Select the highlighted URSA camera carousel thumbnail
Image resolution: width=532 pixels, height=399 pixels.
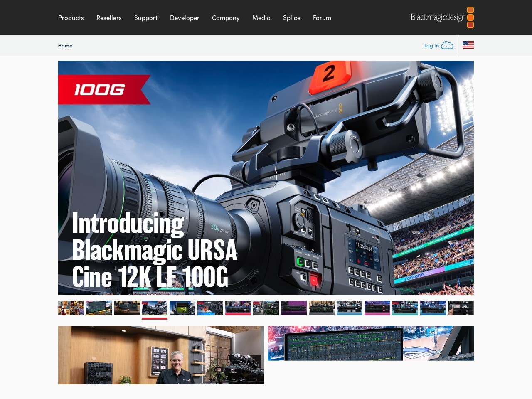click(x=155, y=308)
